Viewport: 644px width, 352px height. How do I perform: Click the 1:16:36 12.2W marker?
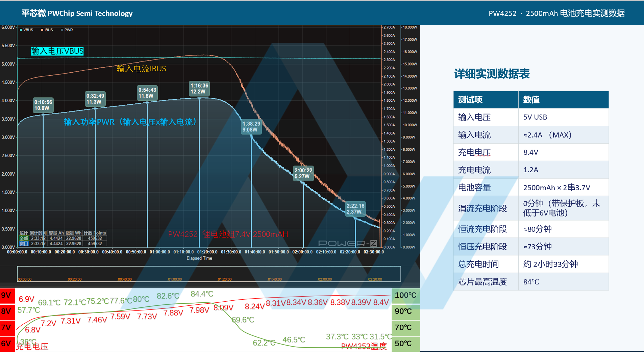[x=199, y=89]
